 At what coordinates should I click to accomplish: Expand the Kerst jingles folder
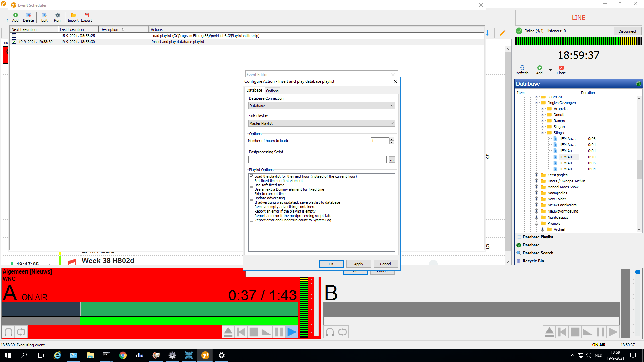pyautogui.click(x=536, y=175)
